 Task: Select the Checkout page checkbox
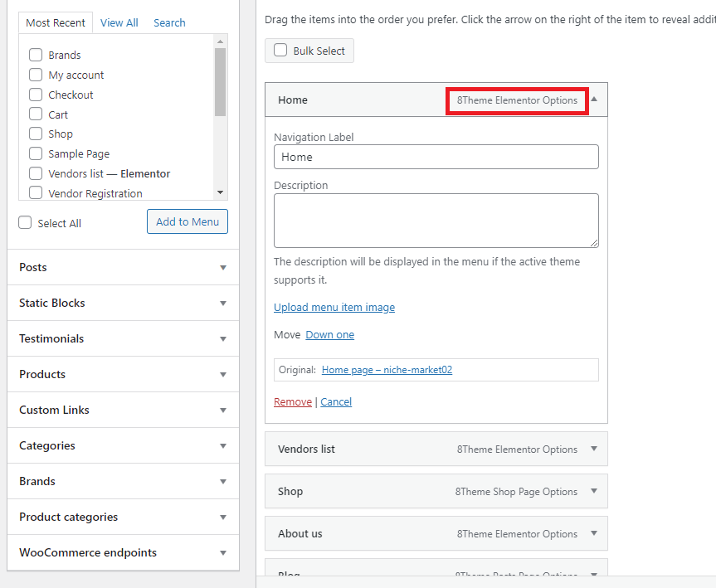pyautogui.click(x=36, y=95)
